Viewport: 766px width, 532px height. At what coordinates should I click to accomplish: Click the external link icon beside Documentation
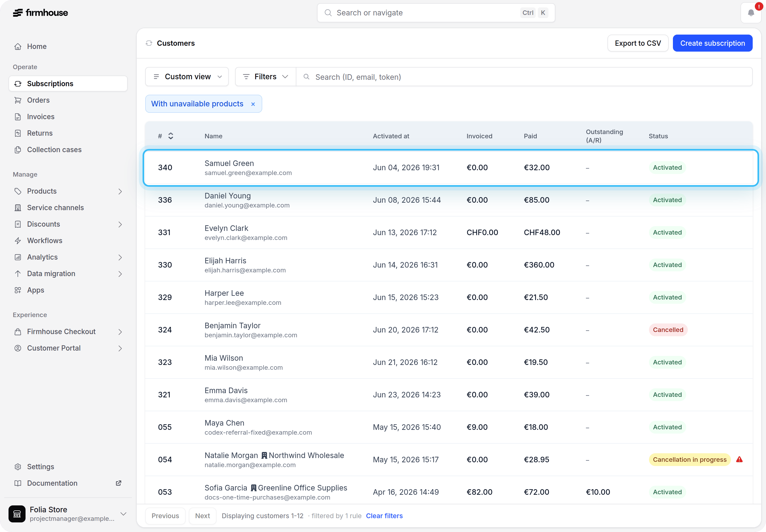(x=118, y=483)
